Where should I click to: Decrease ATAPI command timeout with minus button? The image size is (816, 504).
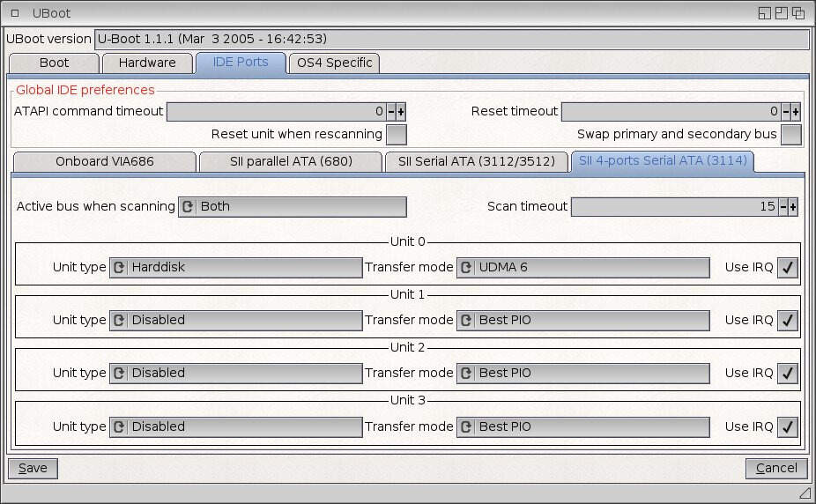(391, 112)
